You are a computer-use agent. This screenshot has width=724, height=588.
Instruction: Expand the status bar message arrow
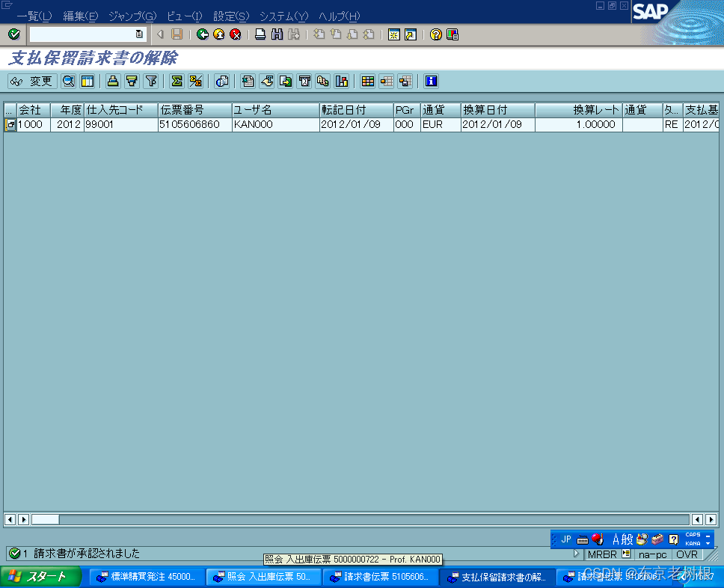tap(575, 554)
